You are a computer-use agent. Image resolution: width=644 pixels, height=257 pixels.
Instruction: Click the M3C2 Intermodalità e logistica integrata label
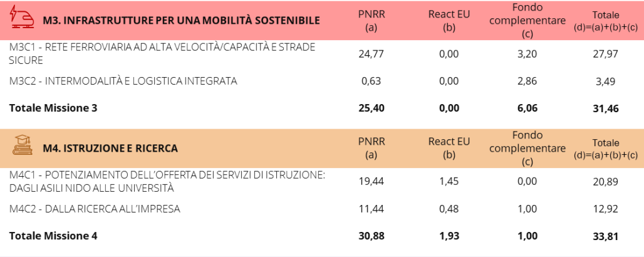pos(123,81)
